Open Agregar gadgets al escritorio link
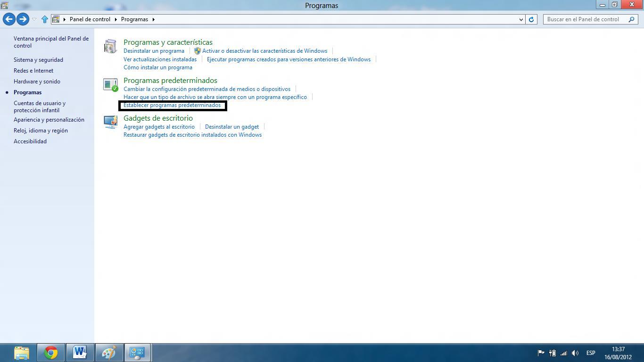The image size is (644, 362). click(x=159, y=127)
